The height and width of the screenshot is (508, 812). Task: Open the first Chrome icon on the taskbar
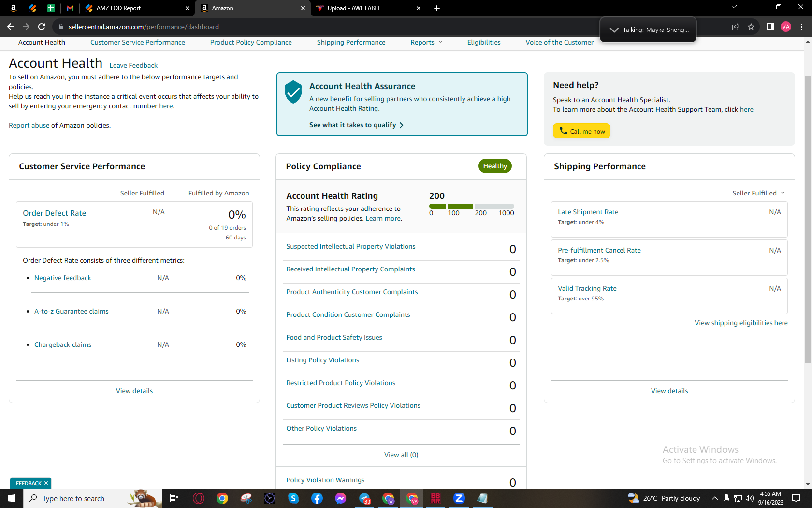(222, 498)
